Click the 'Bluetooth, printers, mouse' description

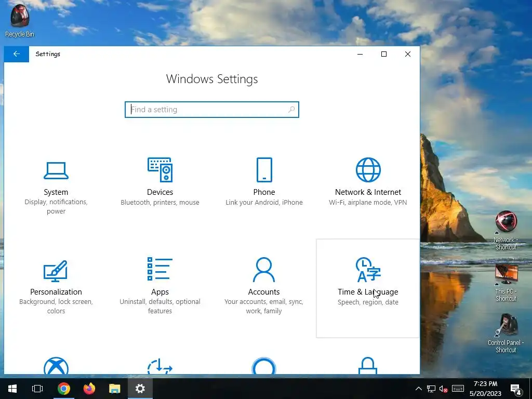pos(160,203)
